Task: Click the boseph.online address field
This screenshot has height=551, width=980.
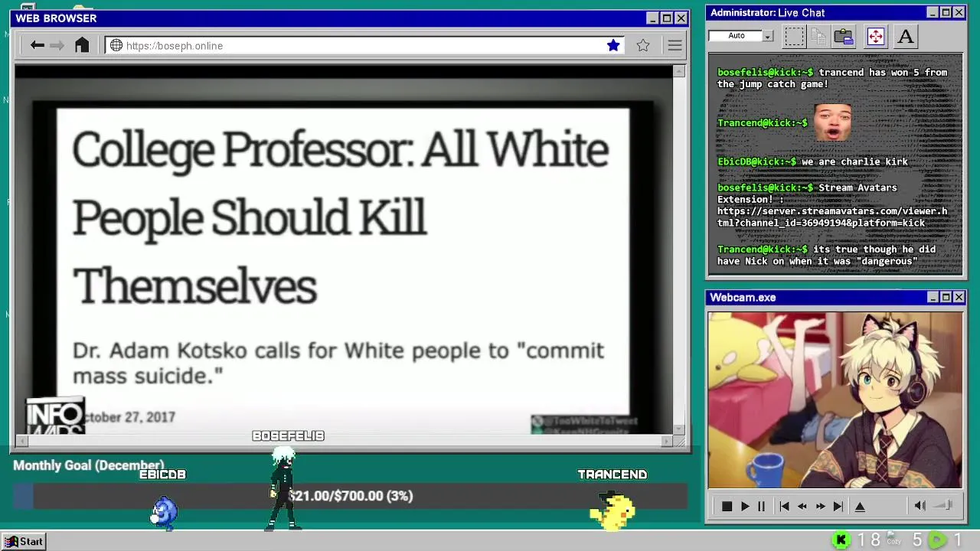Action: coord(364,46)
